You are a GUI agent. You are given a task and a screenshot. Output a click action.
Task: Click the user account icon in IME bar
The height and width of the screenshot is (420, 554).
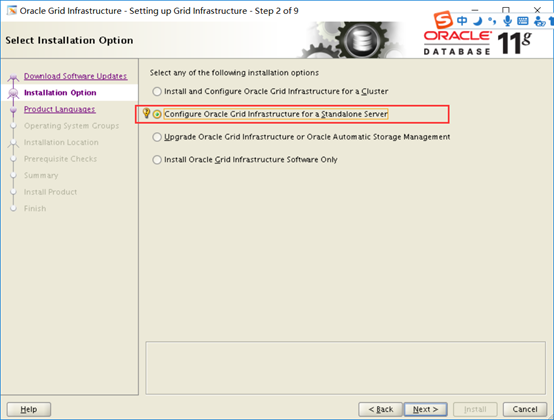click(540, 21)
